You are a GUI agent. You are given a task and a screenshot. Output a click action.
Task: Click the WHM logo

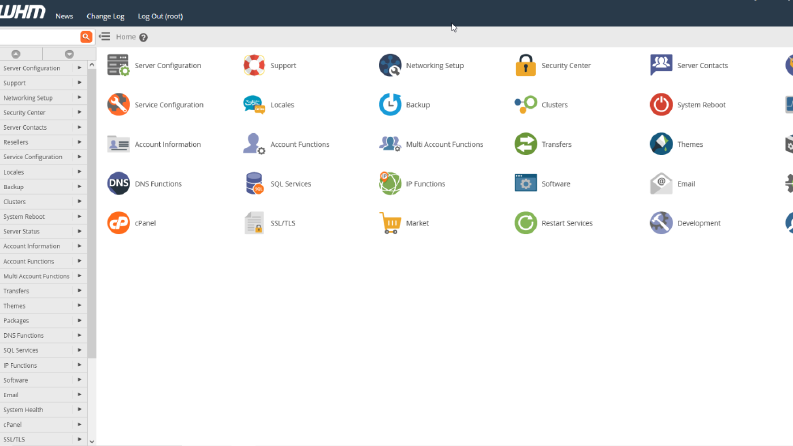tap(23, 12)
